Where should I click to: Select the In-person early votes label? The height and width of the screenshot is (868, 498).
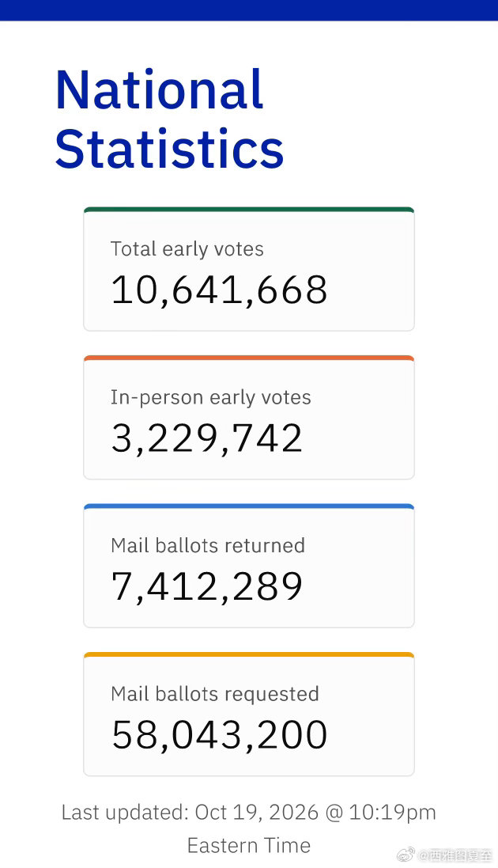pyautogui.click(x=211, y=398)
